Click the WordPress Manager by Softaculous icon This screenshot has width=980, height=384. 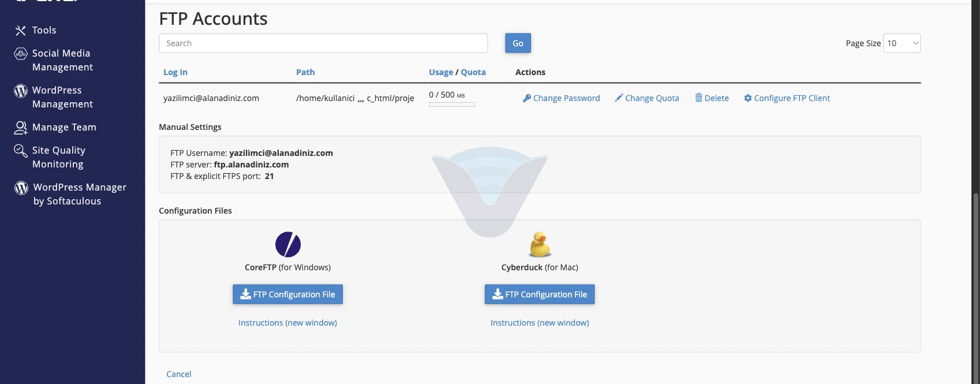[x=21, y=188]
